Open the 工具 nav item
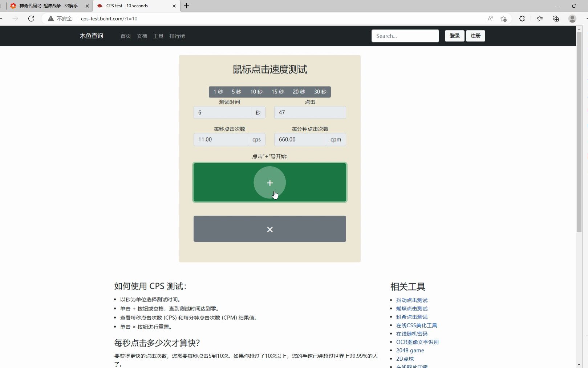 tap(158, 36)
